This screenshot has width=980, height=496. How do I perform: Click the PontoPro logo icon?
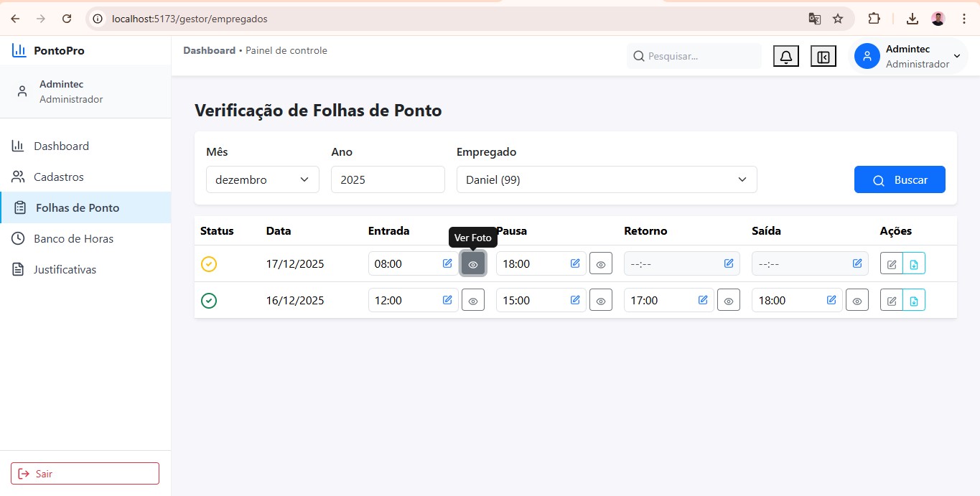tap(19, 50)
